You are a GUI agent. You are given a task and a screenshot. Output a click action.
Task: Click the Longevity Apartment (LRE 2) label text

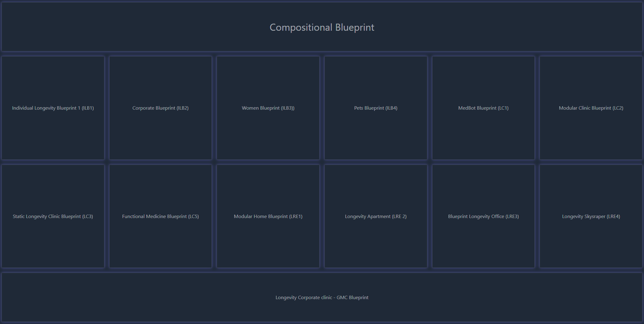[x=376, y=217]
